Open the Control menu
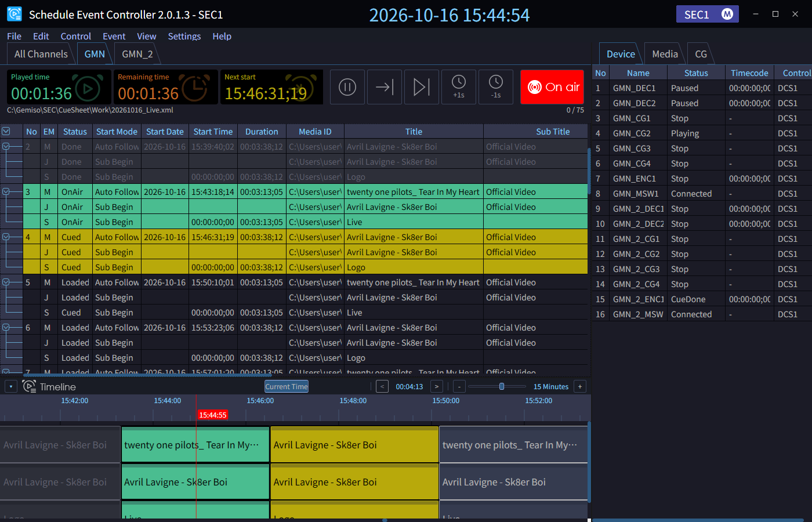Screen dimensions: 812x522 76,36
